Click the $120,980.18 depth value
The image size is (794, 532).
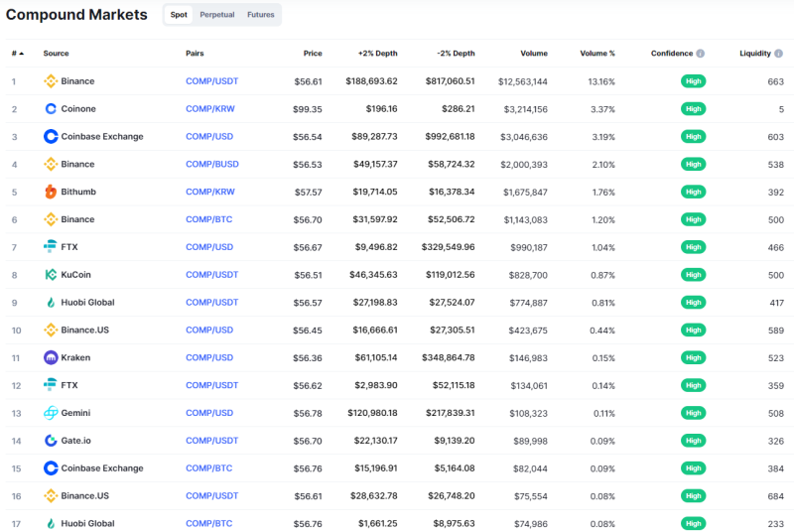coord(373,413)
